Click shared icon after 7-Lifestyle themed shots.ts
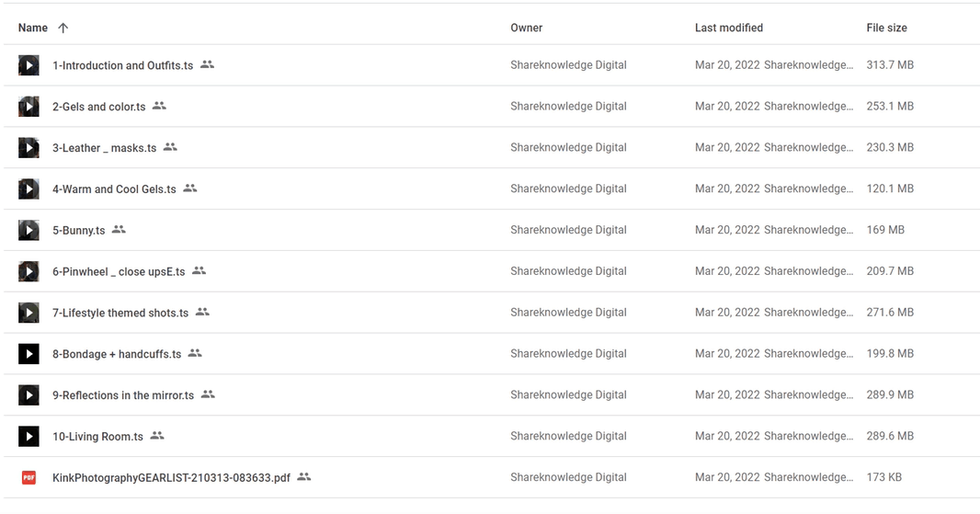This screenshot has height=514, width=980. click(202, 313)
